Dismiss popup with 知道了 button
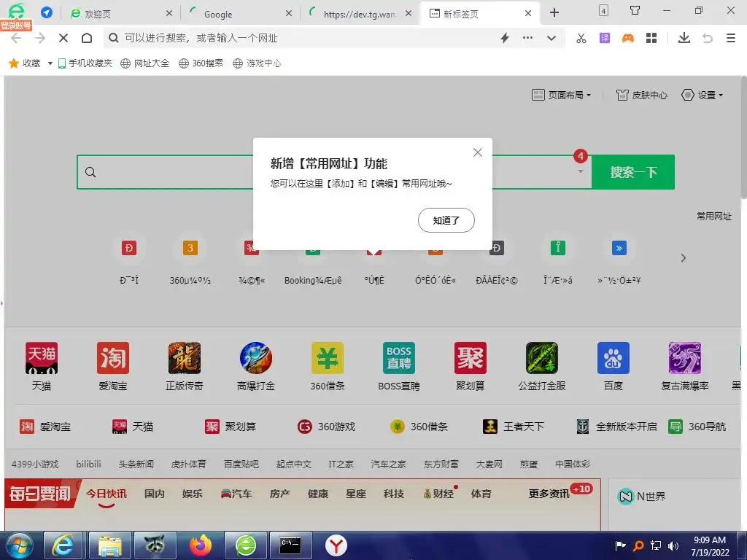Screen dimensions: 747x560 [446, 220]
